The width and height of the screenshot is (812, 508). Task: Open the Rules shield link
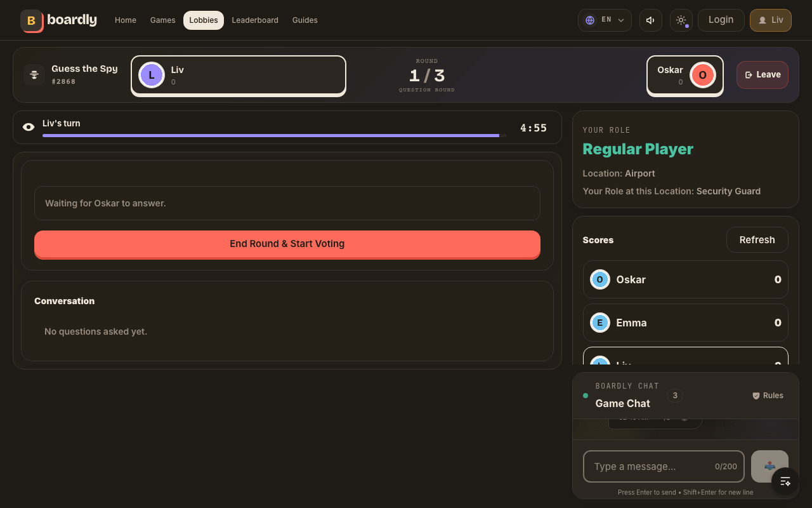click(768, 396)
